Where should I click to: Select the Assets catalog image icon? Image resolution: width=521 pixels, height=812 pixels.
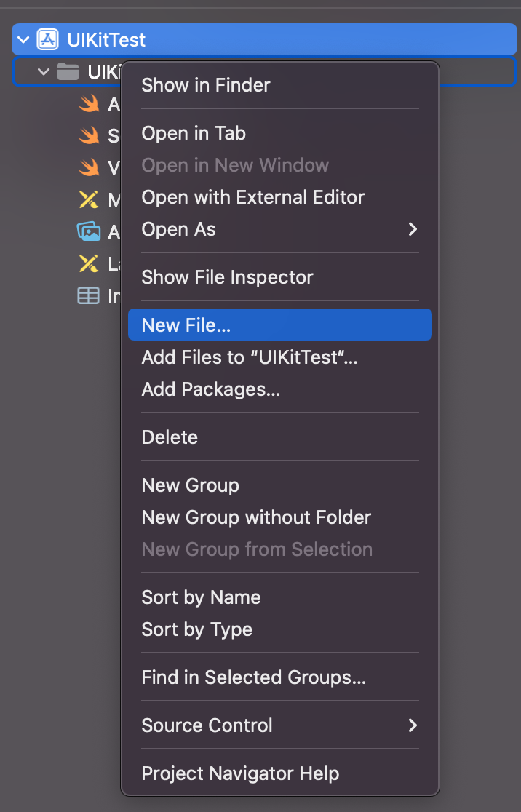coord(89,231)
